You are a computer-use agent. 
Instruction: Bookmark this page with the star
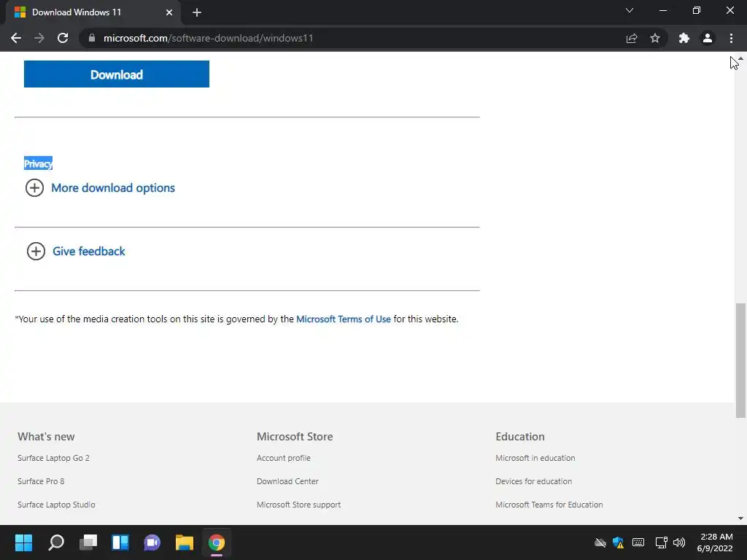655,38
